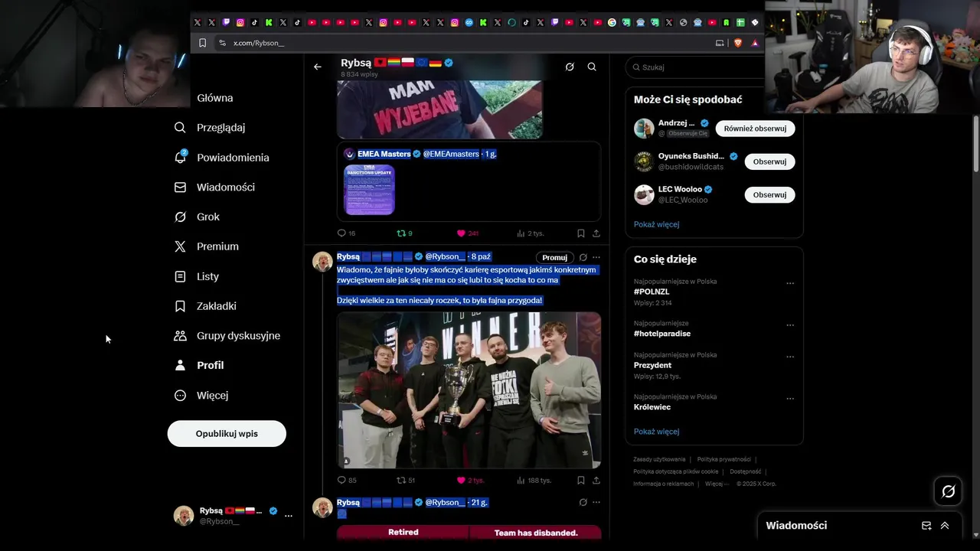Open floating Grok button
This screenshot has width=980, height=551.
pos(948,491)
